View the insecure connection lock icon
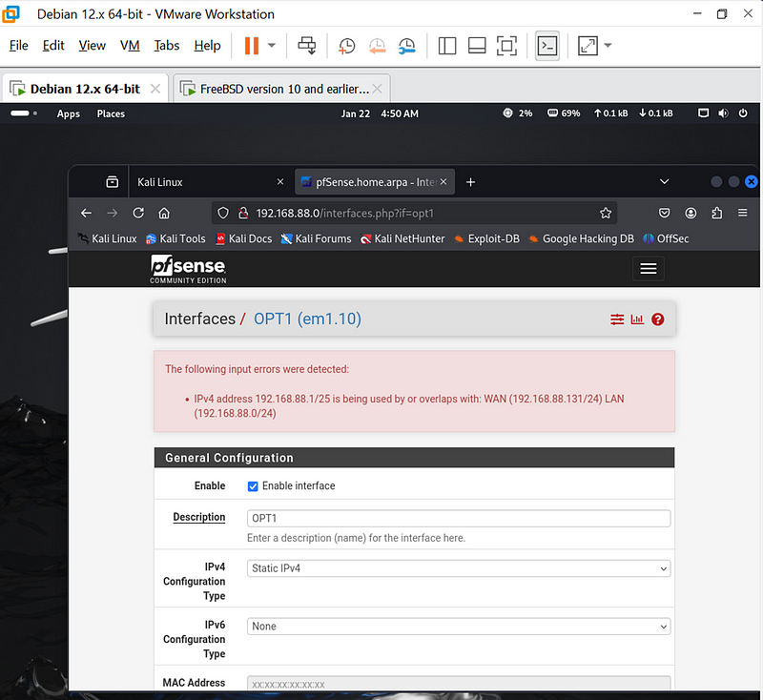Image resolution: width=763 pixels, height=700 pixels. click(243, 213)
